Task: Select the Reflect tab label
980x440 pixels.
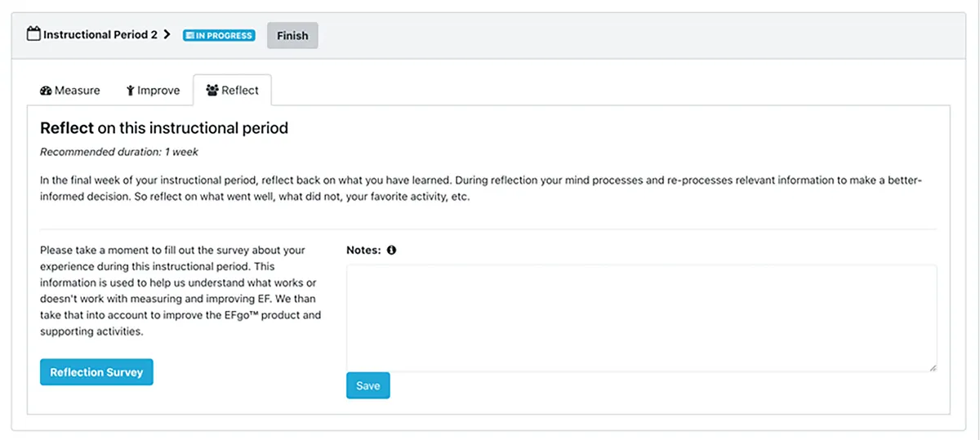Action: pos(239,91)
